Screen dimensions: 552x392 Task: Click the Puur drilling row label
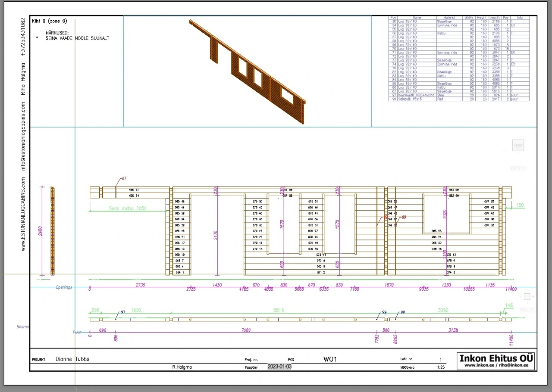[77, 333]
